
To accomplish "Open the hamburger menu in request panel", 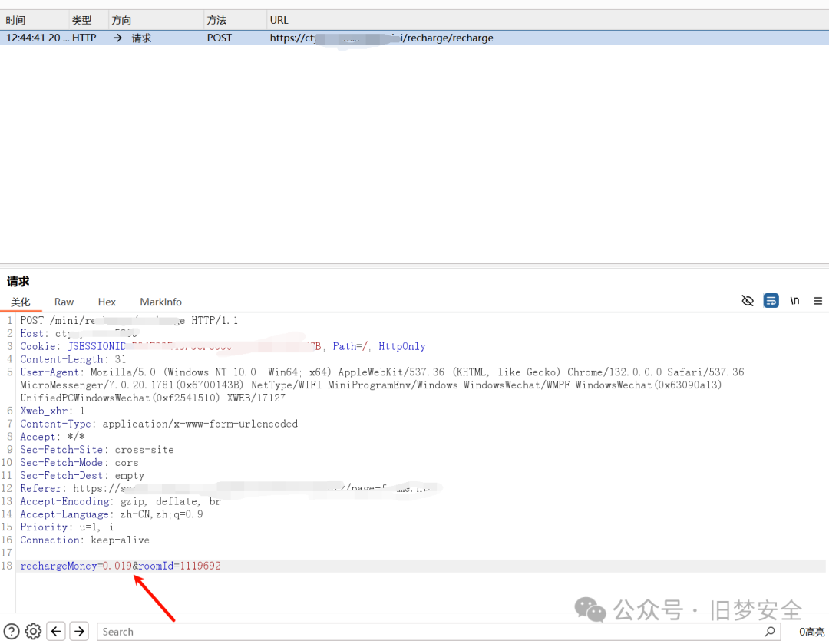I will click(818, 301).
